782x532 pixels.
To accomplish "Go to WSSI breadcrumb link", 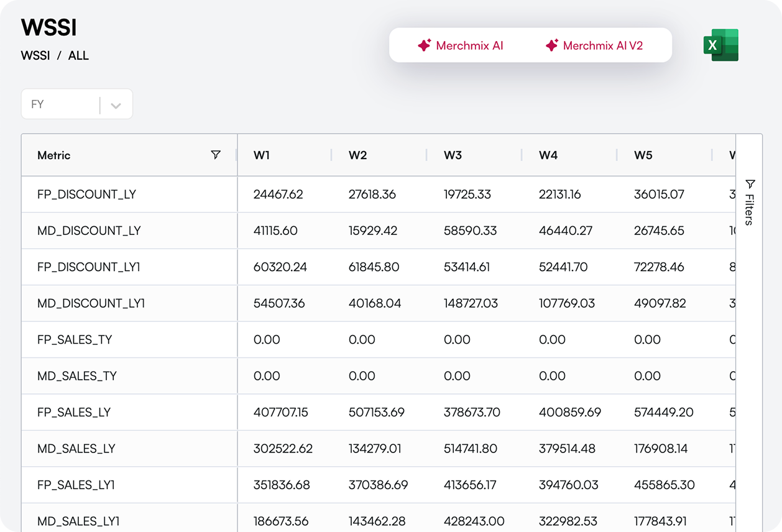I will click(35, 55).
